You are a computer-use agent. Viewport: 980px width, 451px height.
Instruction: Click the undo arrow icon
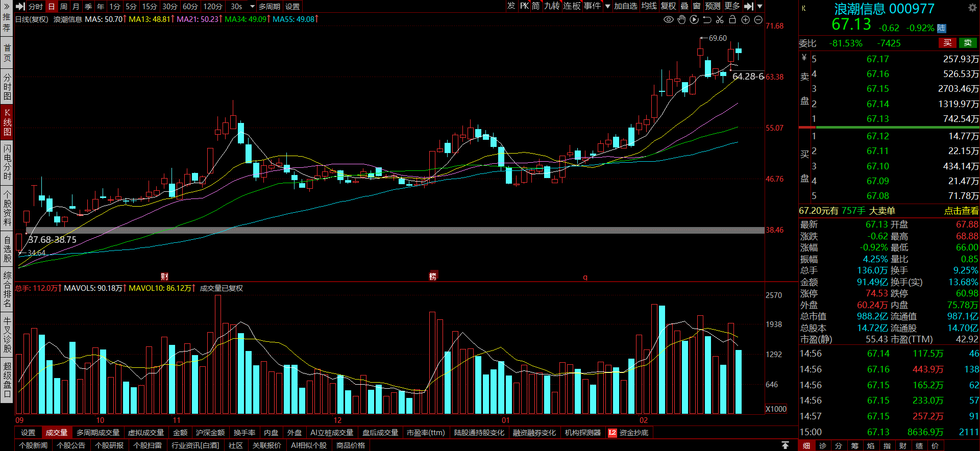click(707, 19)
